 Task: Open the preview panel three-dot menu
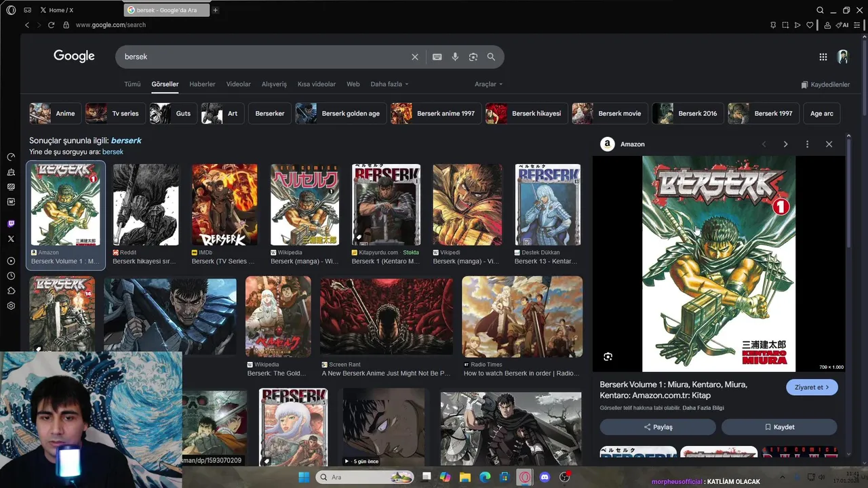pyautogui.click(x=807, y=144)
